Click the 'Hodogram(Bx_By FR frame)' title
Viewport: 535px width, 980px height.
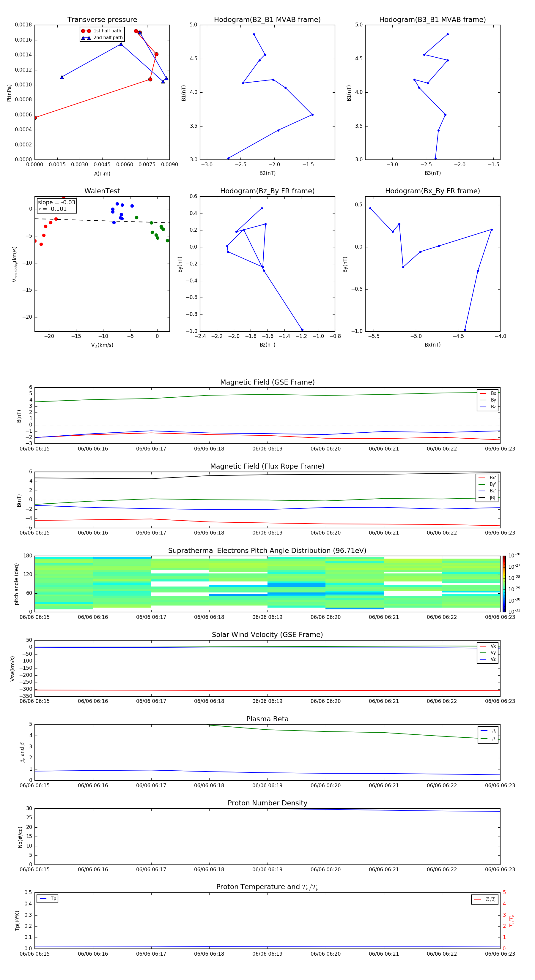[432, 191]
